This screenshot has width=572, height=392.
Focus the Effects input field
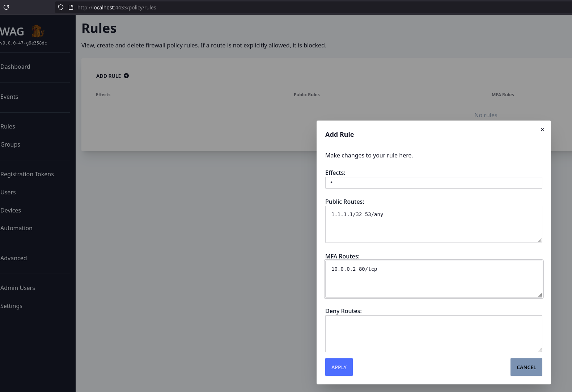pos(433,183)
